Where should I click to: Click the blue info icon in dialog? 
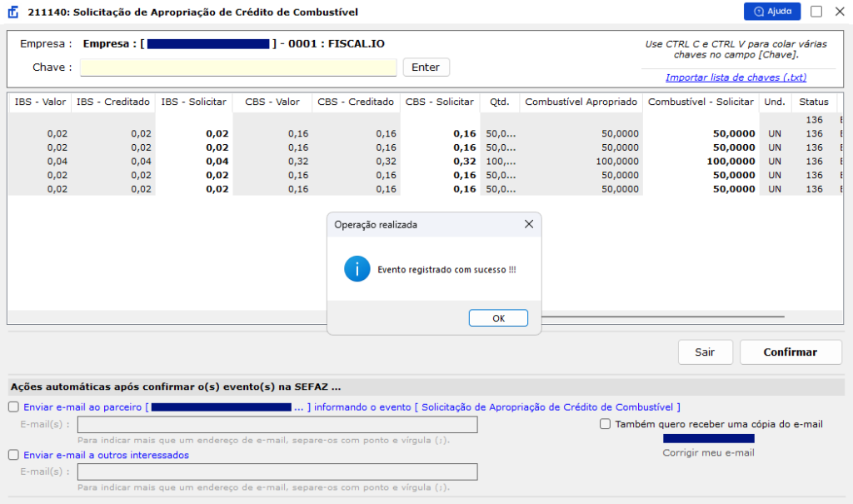pos(357,269)
